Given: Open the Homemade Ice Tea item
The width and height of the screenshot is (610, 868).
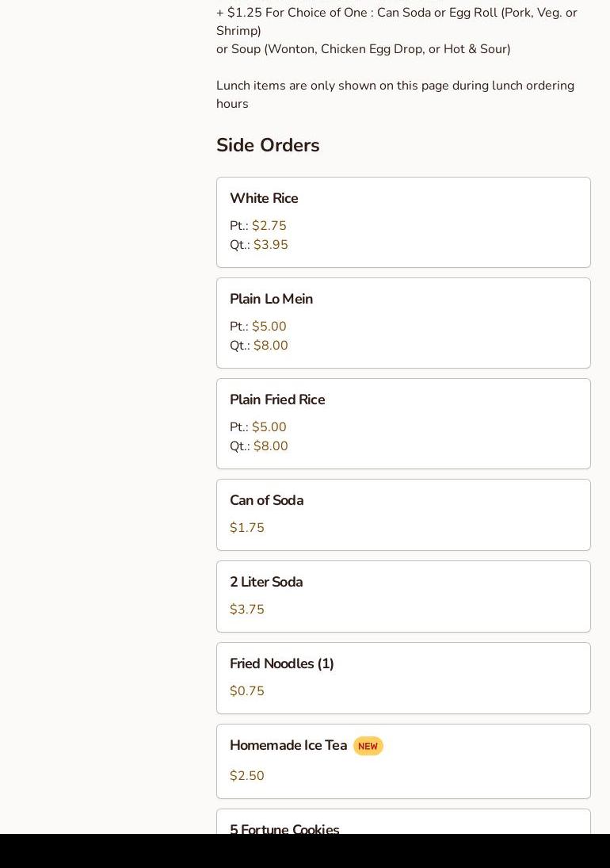Looking at the screenshot, I should pyautogui.click(x=288, y=745).
